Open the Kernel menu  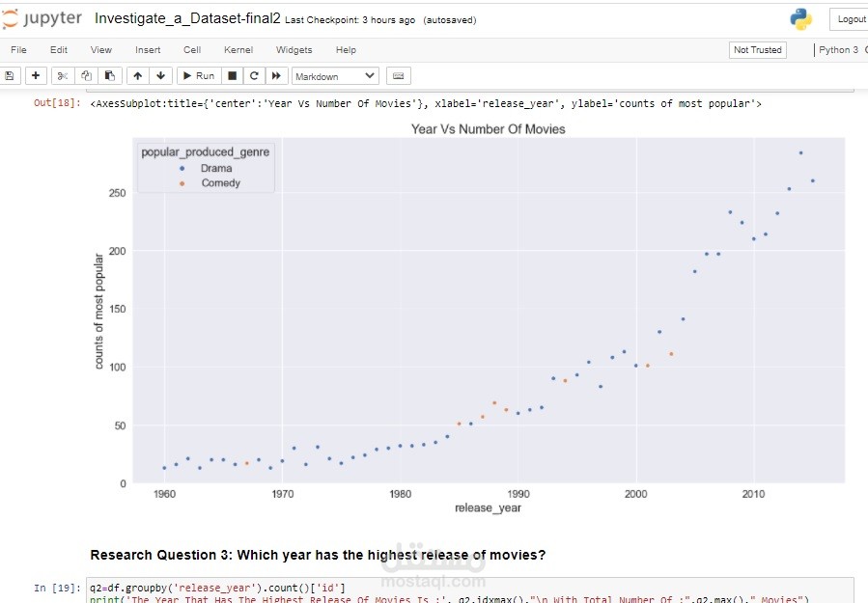(x=238, y=50)
